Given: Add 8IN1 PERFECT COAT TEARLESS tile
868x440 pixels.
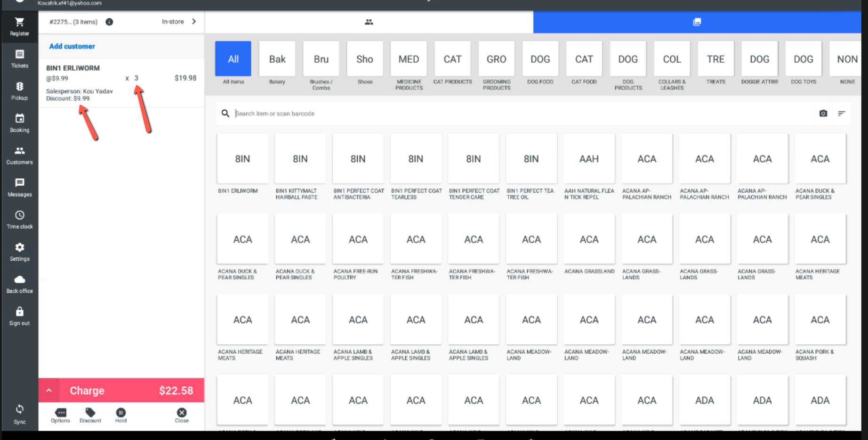Looking at the screenshot, I should pyautogui.click(x=416, y=159).
